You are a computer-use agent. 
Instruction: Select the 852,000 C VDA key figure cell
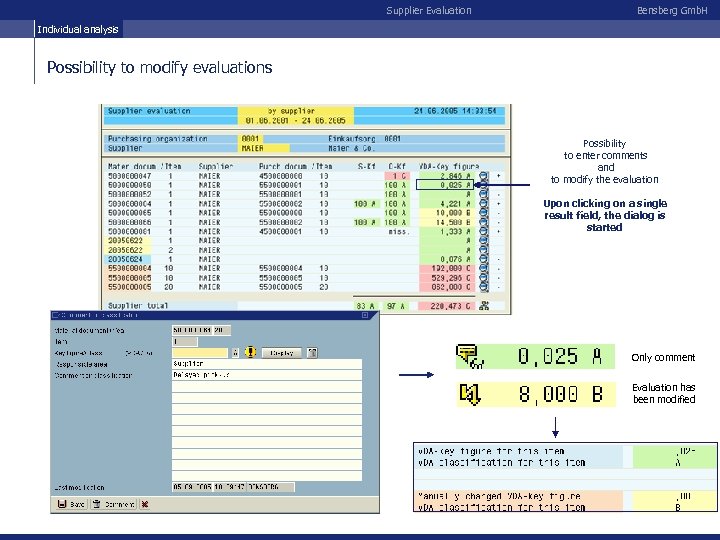tap(446, 287)
